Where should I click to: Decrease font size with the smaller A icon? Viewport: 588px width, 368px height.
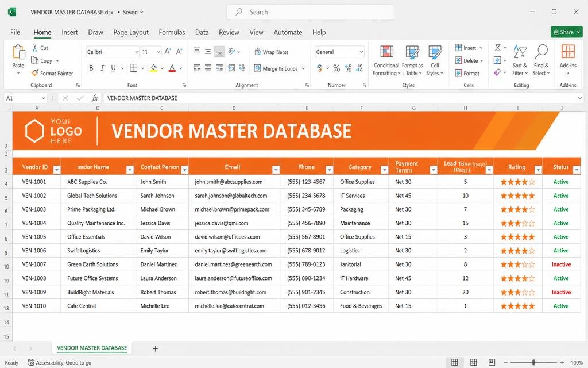179,51
